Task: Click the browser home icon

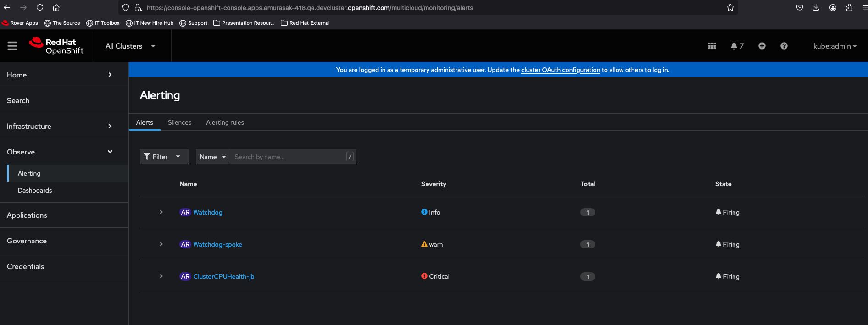Action: (56, 7)
